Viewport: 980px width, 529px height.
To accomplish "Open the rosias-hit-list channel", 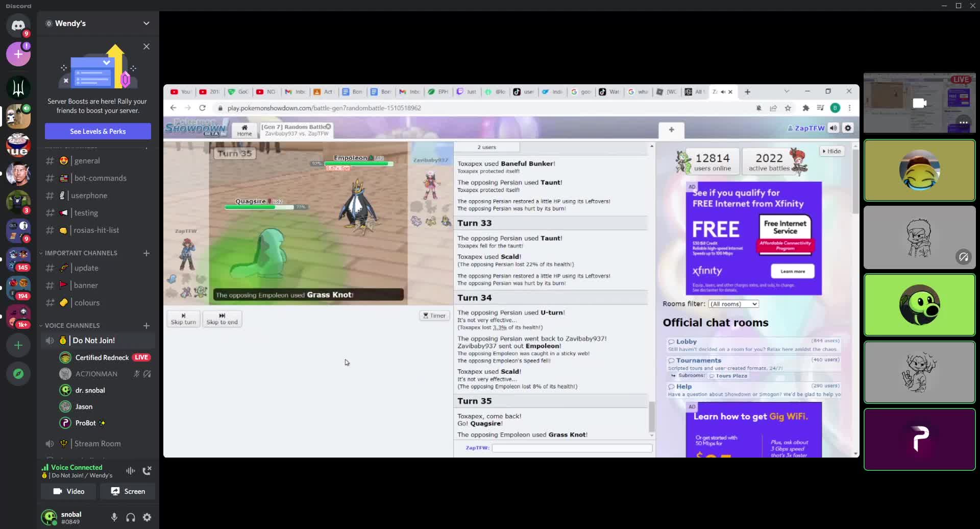I will 96,230.
